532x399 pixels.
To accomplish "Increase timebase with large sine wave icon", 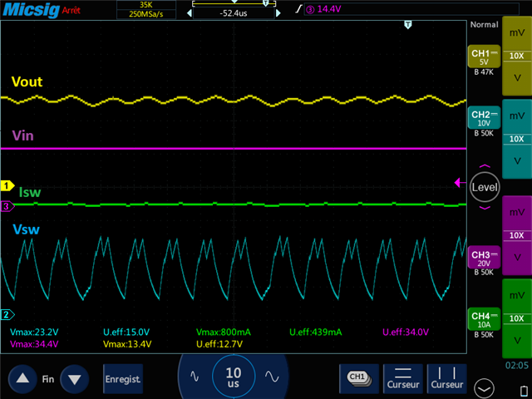I will pos(272,377).
